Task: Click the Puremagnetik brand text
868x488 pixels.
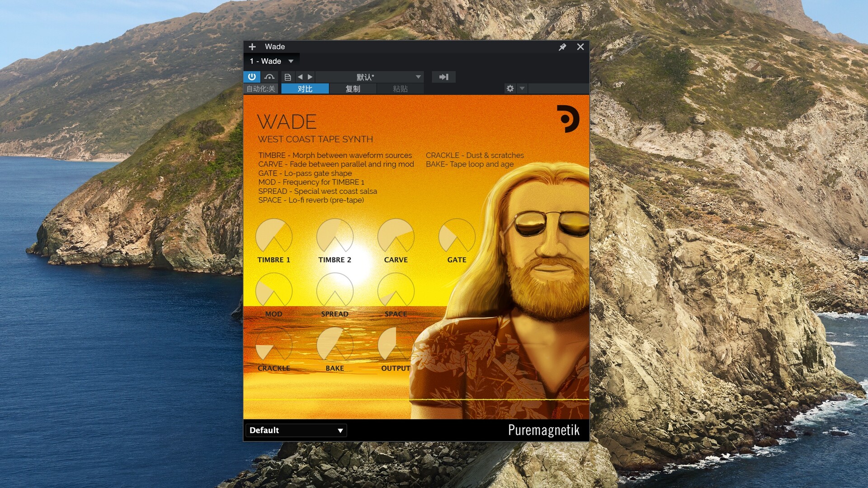Action: [x=543, y=430]
